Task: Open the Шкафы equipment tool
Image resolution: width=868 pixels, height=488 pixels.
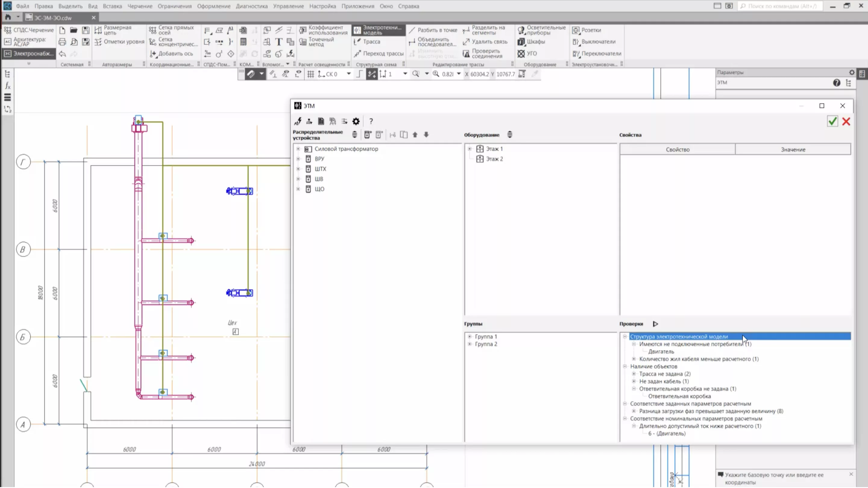Action: pyautogui.click(x=535, y=42)
